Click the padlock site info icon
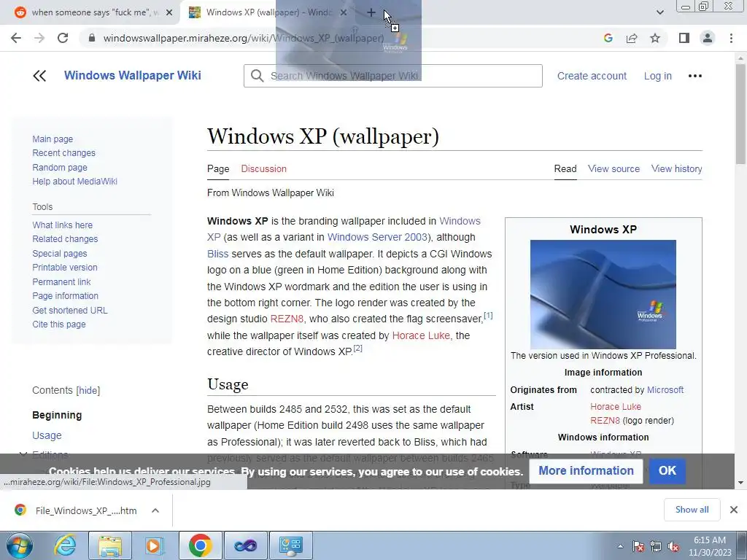Image resolution: width=747 pixels, height=560 pixels. pos(92,38)
